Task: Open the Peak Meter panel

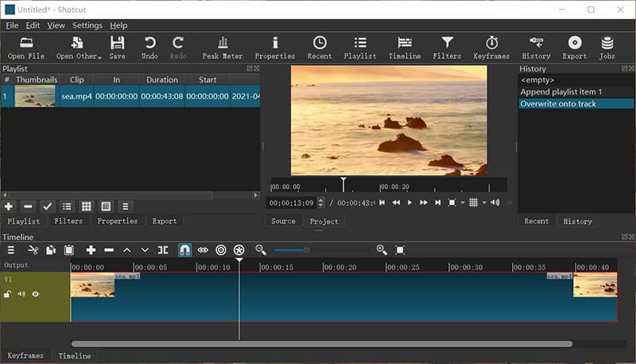Action: 223,48
